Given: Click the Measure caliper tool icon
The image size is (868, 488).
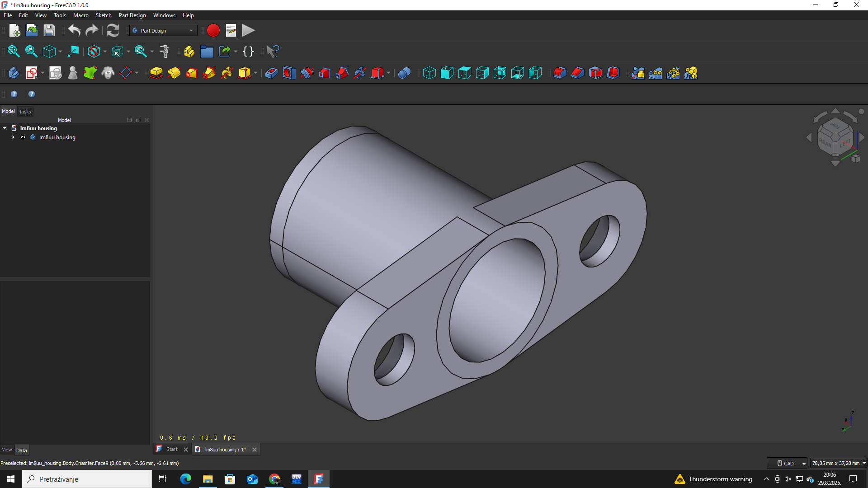Looking at the screenshot, I should pos(164,52).
